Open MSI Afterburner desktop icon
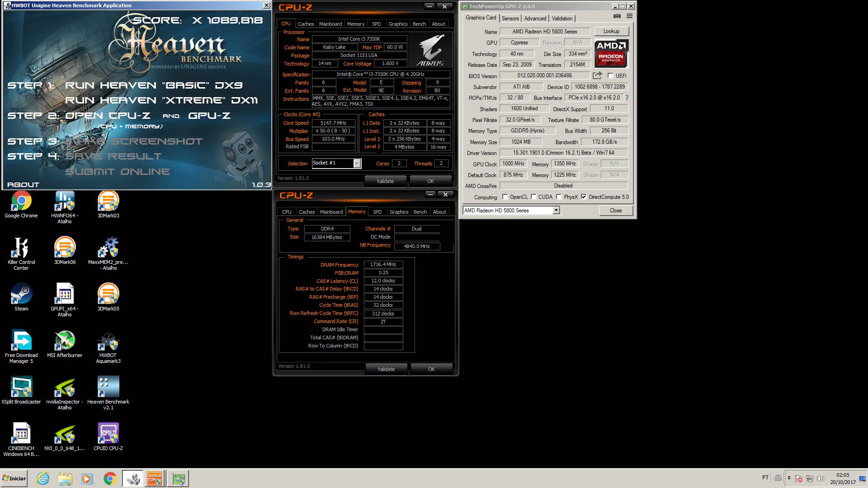Image resolution: width=868 pixels, height=488 pixels. [x=65, y=344]
